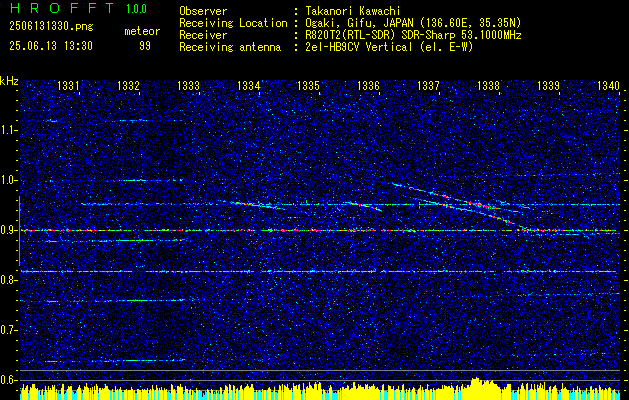Click the 1331 time marker
629x400 pixels.
(68, 85)
